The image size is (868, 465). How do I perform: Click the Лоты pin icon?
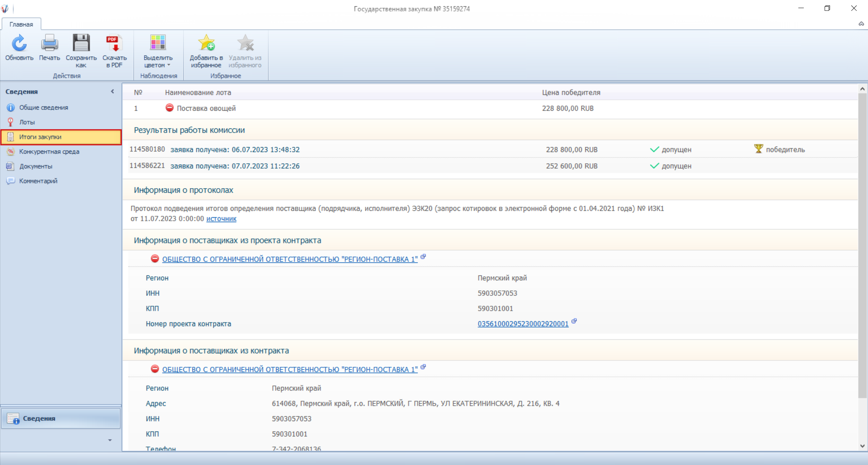point(10,122)
